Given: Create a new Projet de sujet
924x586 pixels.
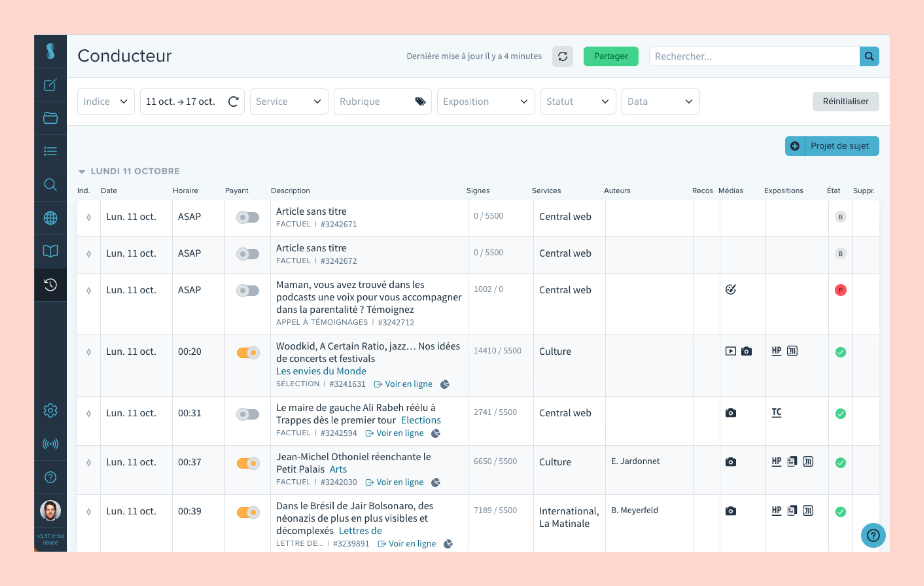Looking at the screenshot, I should tap(831, 146).
